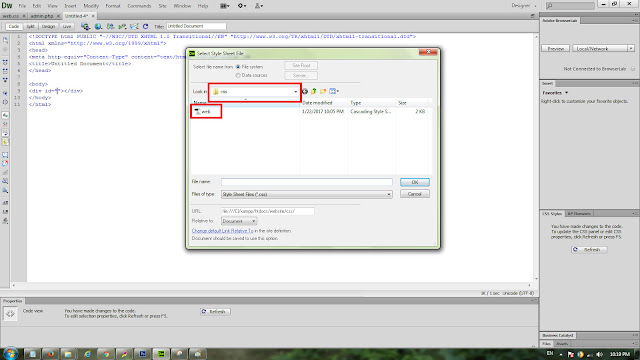
Task: Click Refresh button in Properties panel
Action: click(215, 311)
